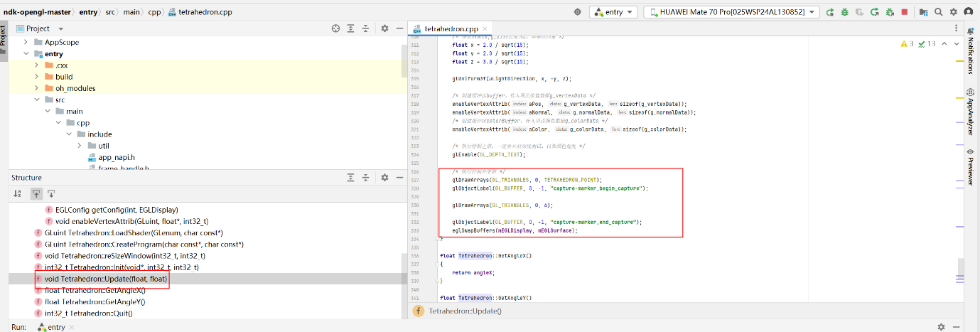Open the Notifications tool window
The height and width of the screenshot is (332, 980).
pos(970,52)
